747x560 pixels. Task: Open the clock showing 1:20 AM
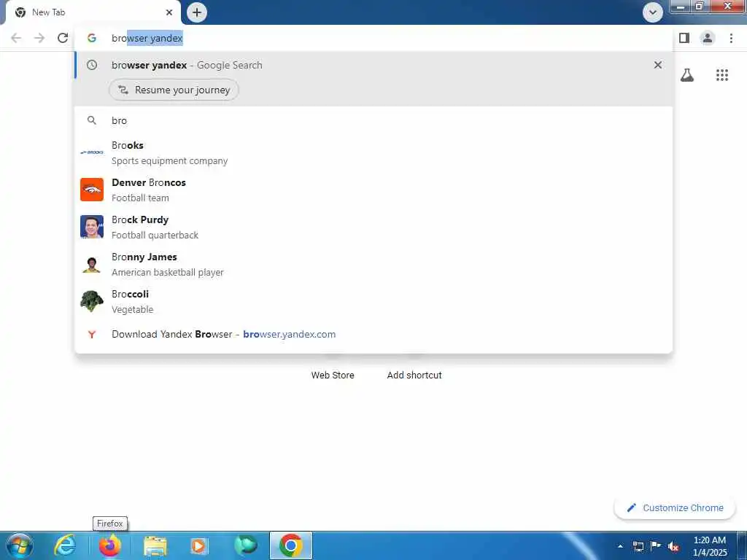(x=710, y=546)
